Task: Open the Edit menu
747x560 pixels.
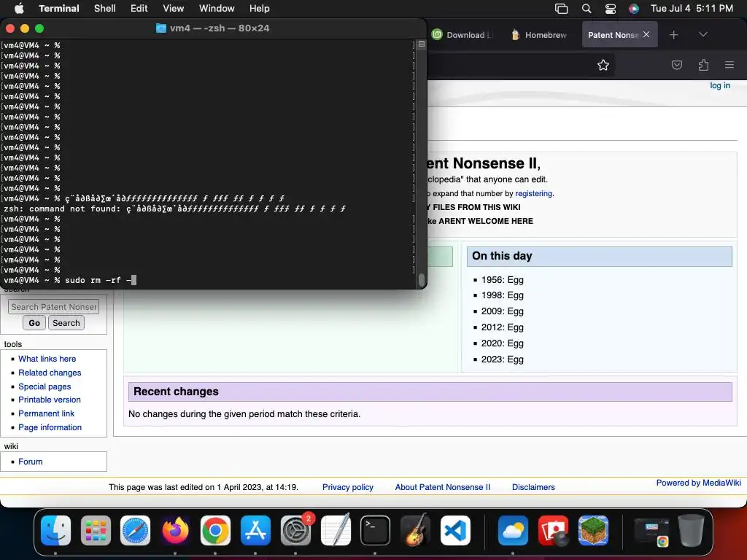Action: 139,8
